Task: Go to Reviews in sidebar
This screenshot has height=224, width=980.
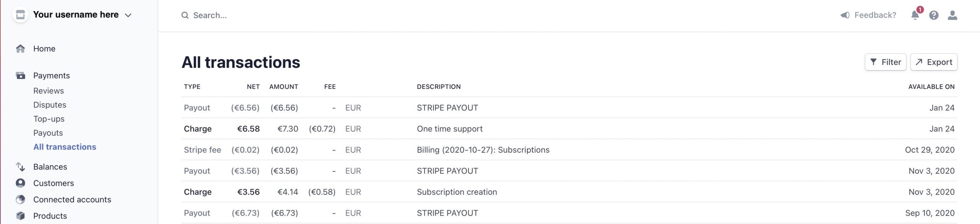Action: tap(49, 91)
